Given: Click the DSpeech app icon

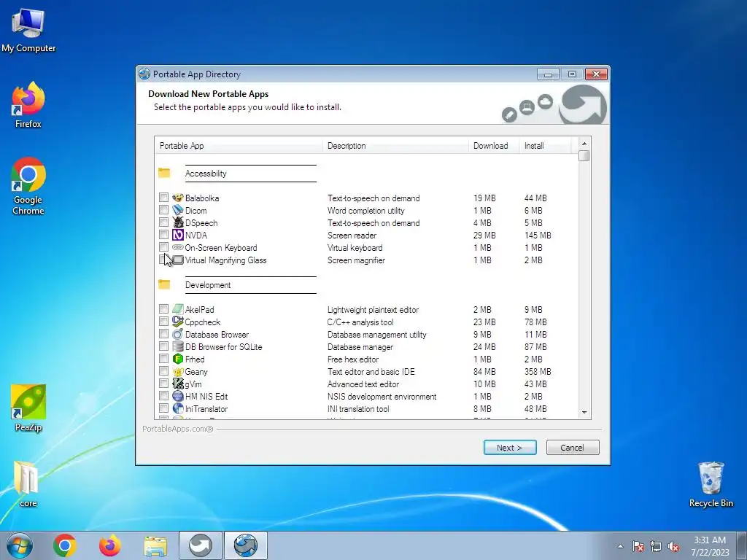Looking at the screenshot, I should (x=178, y=222).
